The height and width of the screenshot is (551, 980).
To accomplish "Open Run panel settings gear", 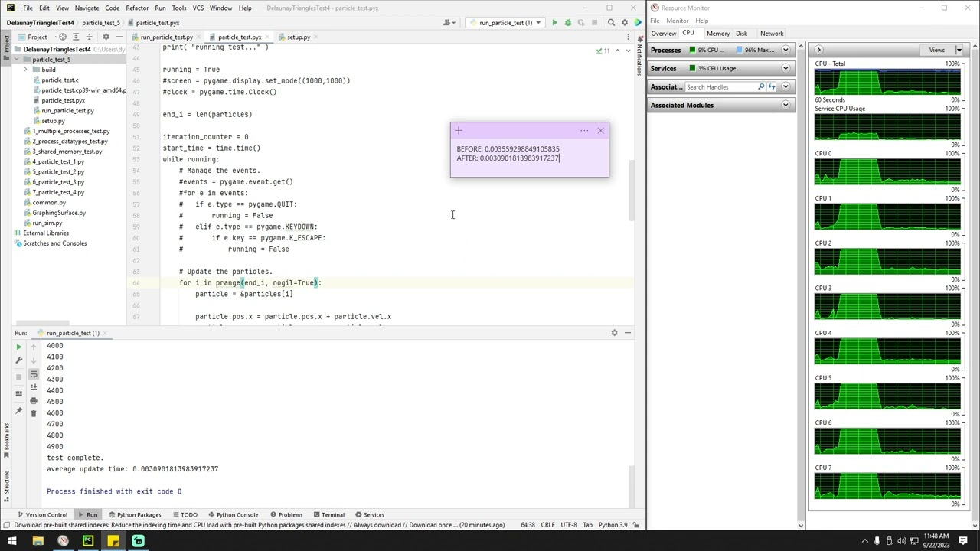I will coord(614,333).
